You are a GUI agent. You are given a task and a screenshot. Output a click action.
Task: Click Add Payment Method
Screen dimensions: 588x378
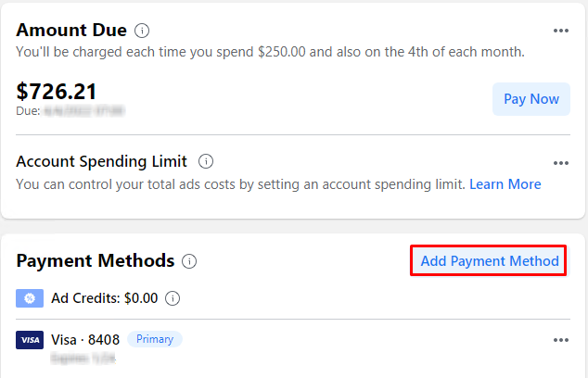[x=489, y=260]
